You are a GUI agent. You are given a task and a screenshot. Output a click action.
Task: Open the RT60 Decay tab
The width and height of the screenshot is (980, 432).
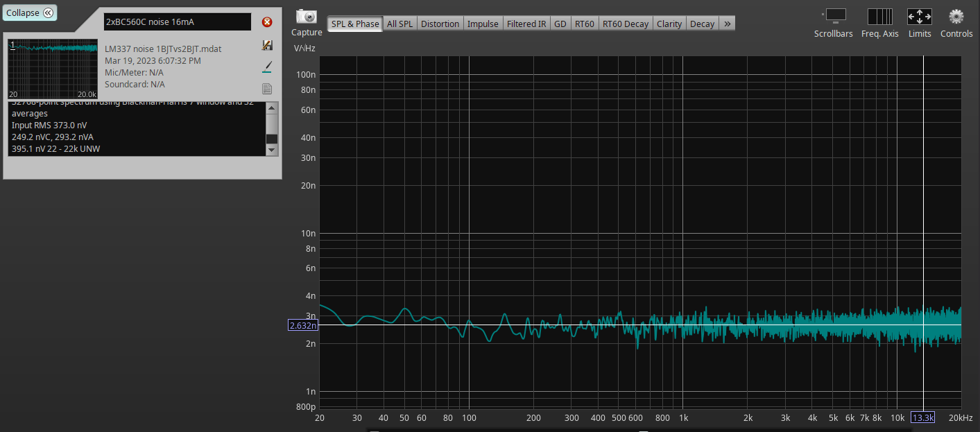pyautogui.click(x=626, y=24)
